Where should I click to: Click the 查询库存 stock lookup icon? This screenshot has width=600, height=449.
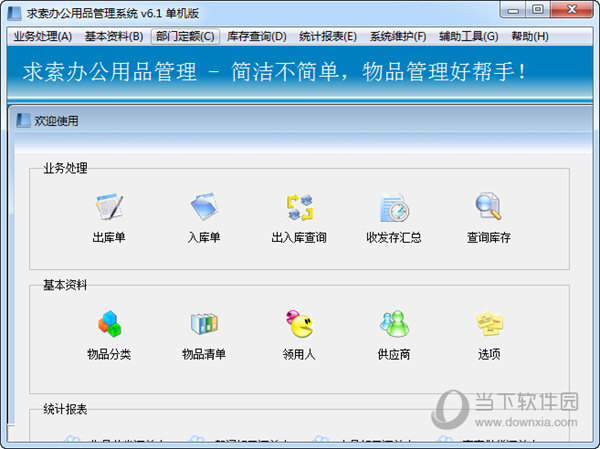[489, 208]
